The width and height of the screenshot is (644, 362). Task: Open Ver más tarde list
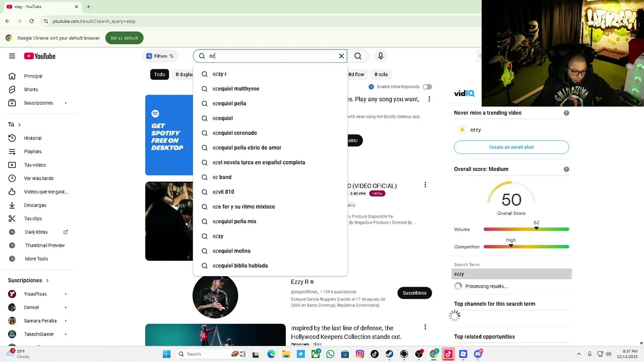(38, 178)
